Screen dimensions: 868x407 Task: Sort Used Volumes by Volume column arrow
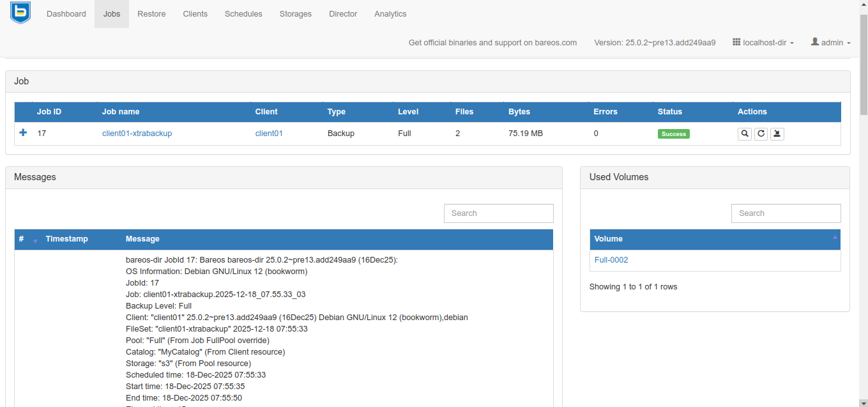(835, 238)
